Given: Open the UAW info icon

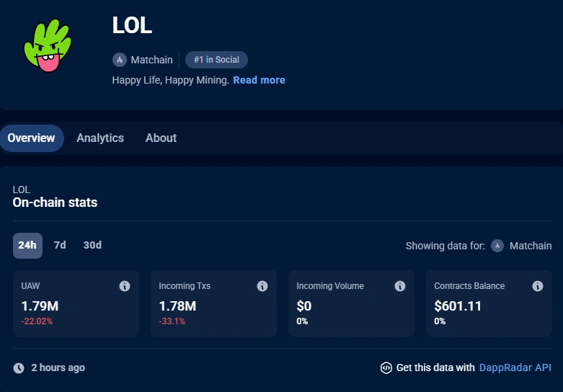Looking at the screenshot, I should click(x=125, y=286).
